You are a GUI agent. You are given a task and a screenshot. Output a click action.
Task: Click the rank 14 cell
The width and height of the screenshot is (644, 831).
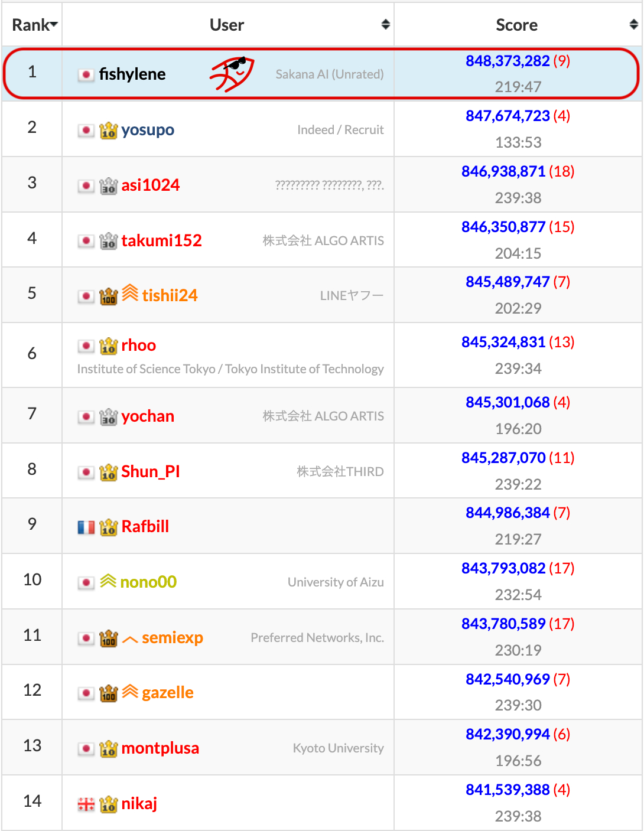(32, 801)
